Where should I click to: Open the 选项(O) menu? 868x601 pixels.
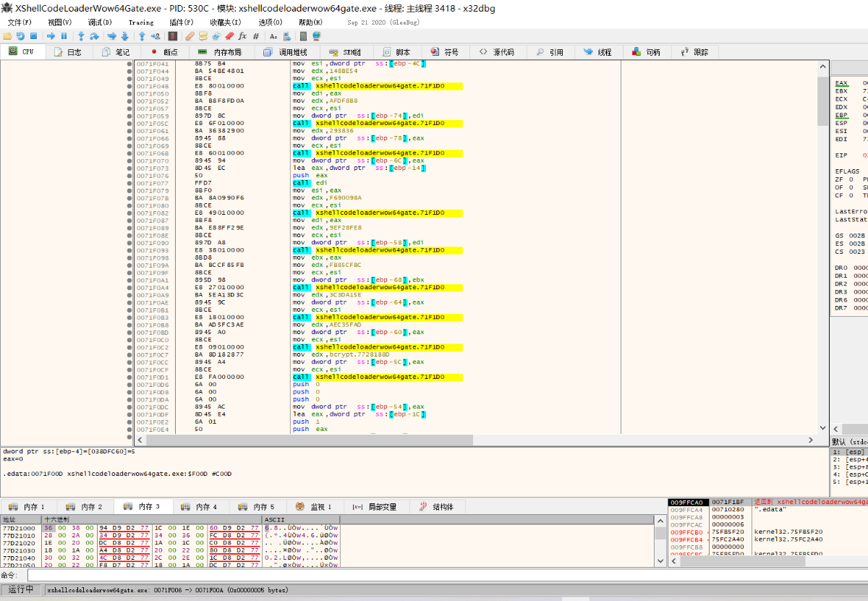point(270,22)
